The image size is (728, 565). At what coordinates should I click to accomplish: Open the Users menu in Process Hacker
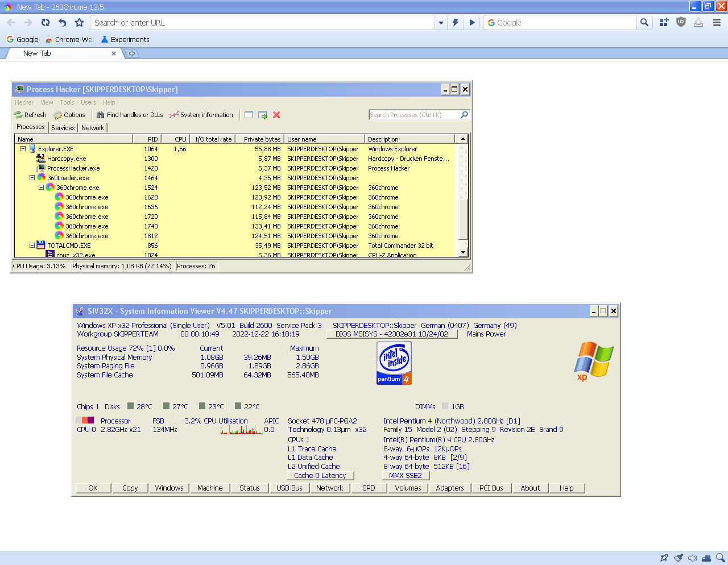click(x=89, y=102)
